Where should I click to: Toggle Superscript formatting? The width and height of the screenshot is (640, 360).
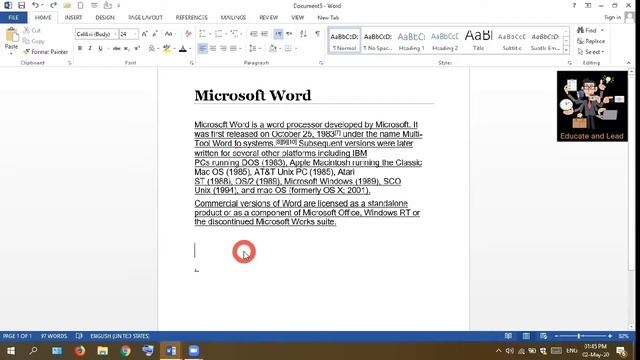click(137, 49)
